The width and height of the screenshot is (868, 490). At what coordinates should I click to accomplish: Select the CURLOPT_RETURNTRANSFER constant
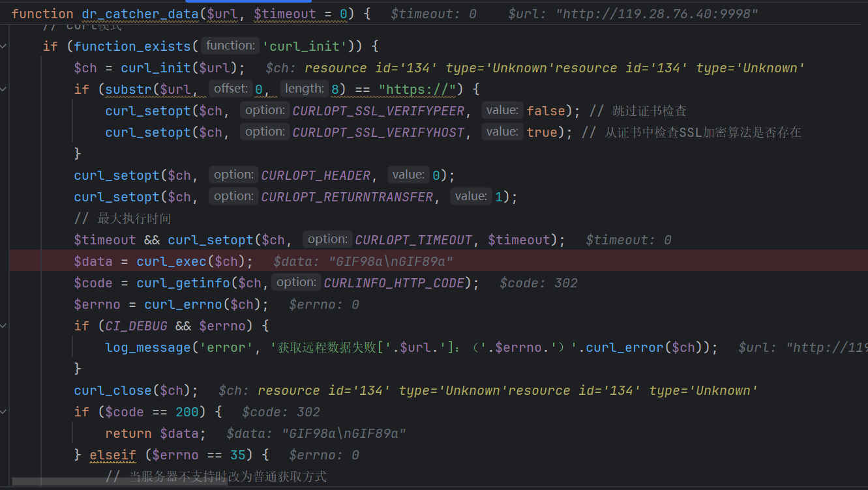point(347,197)
